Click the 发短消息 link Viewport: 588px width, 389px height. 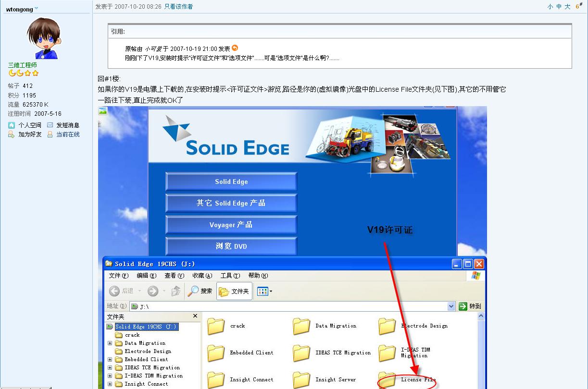point(68,125)
